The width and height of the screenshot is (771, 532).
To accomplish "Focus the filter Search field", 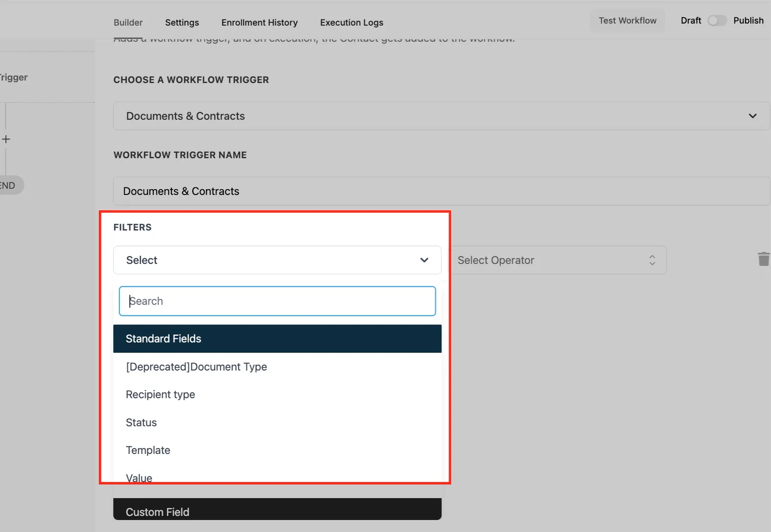I will 277,301.
